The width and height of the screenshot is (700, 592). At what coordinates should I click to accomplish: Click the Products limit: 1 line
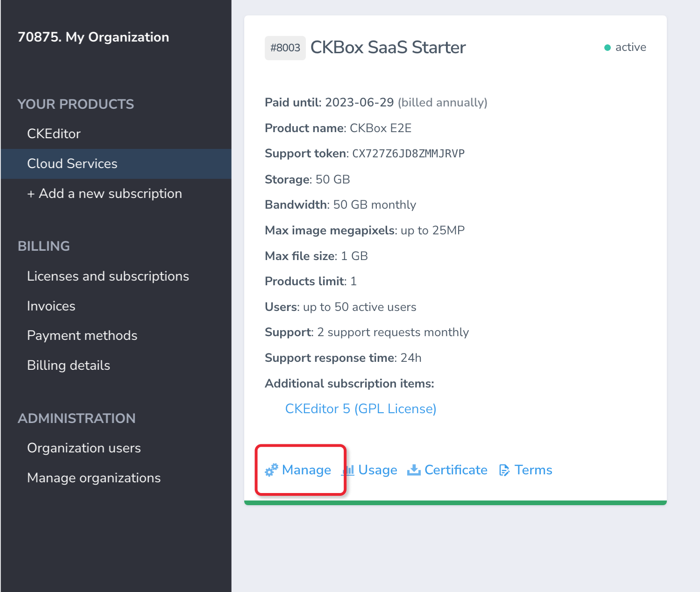point(311,281)
